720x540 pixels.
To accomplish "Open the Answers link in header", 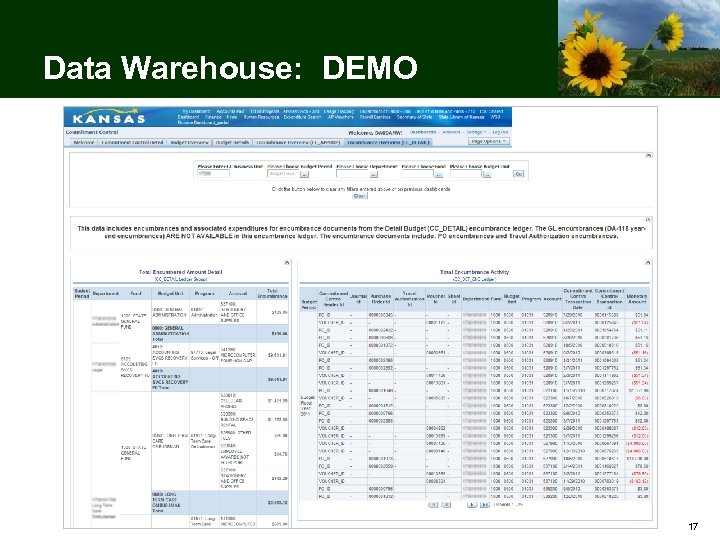I will [451, 132].
